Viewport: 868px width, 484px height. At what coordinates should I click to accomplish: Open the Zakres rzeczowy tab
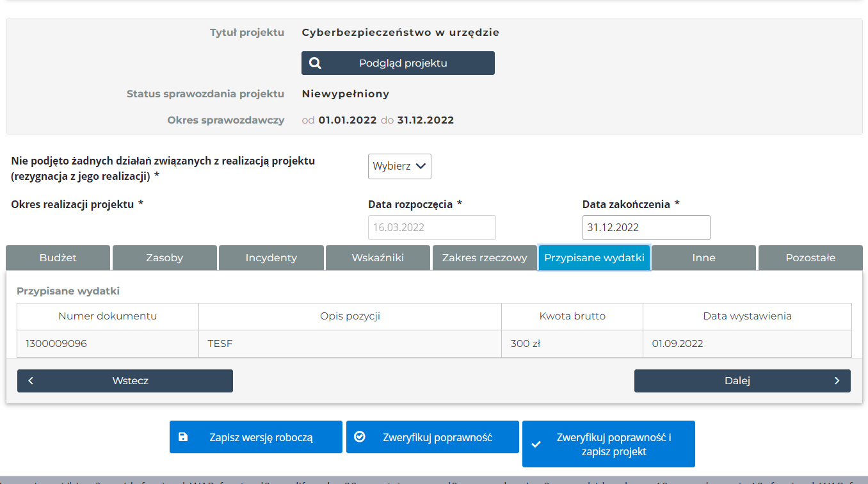[485, 258]
